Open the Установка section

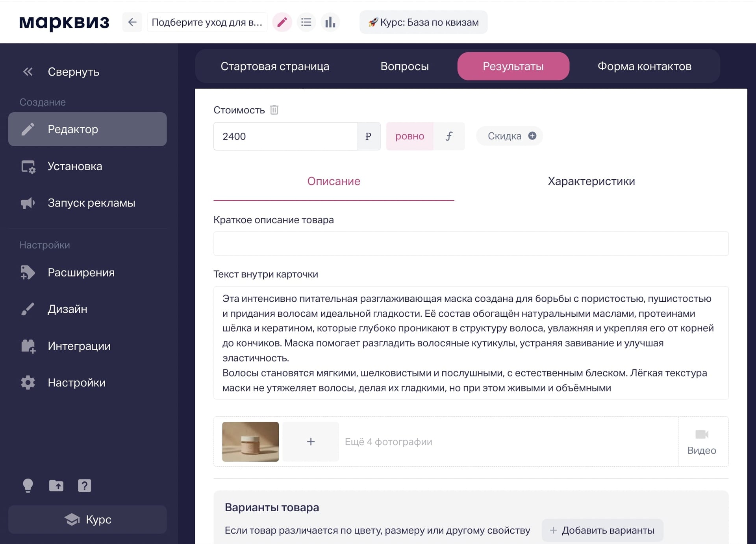(74, 166)
